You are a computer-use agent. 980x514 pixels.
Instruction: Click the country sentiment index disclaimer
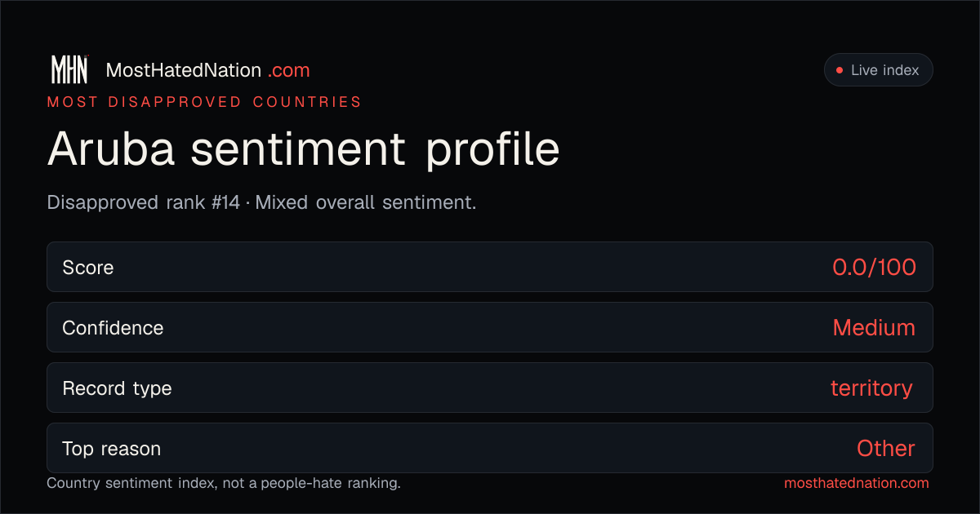click(224, 483)
